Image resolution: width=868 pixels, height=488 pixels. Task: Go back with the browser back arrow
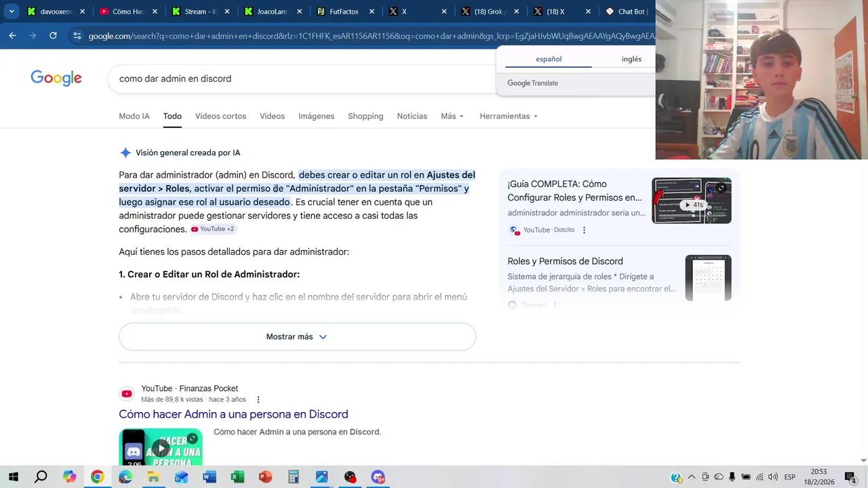pyautogui.click(x=12, y=36)
